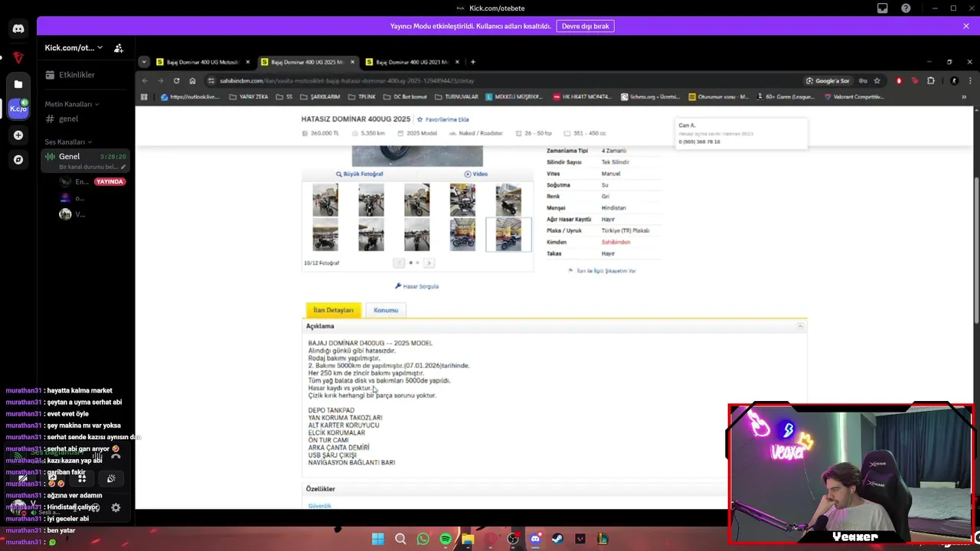
Task: Click the Güvenlik link under Özellikler
Action: (319, 506)
